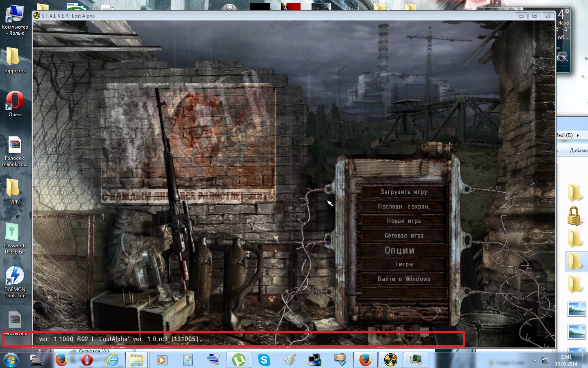Show hidden tray icons arrow

(535, 360)
